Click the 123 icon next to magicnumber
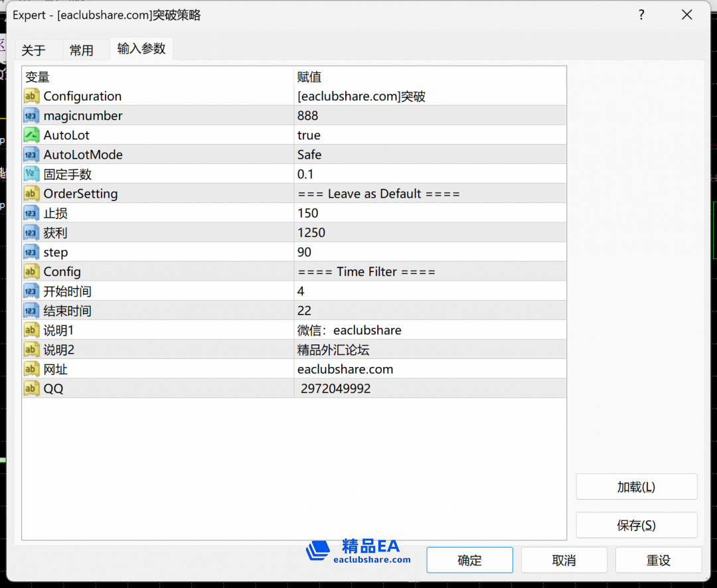The image size is (717, 588). click(31, 115)
